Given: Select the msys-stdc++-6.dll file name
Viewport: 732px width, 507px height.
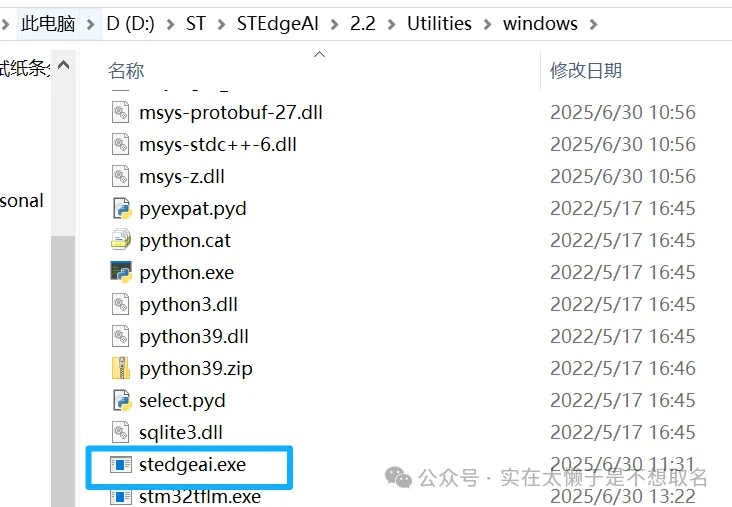Looking at the screenshot, I should [x=218, y=144].
